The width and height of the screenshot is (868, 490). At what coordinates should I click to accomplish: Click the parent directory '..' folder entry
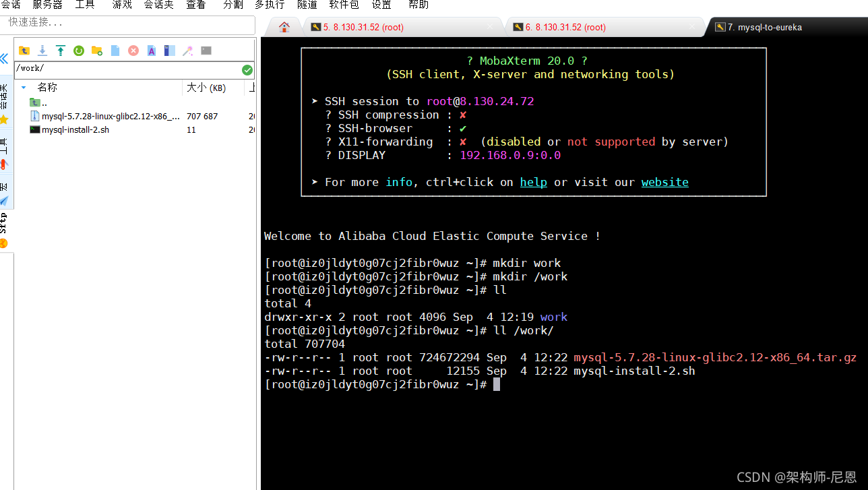click(38, 102)
